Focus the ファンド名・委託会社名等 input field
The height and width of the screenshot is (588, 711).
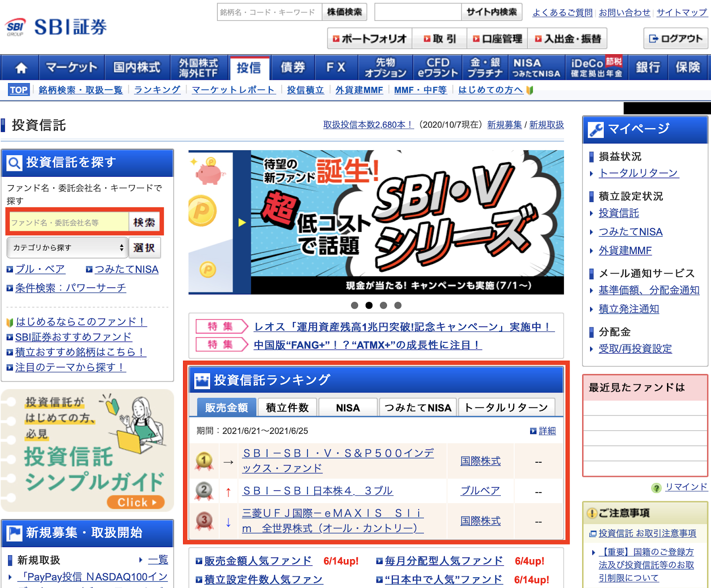pos(69,222)
